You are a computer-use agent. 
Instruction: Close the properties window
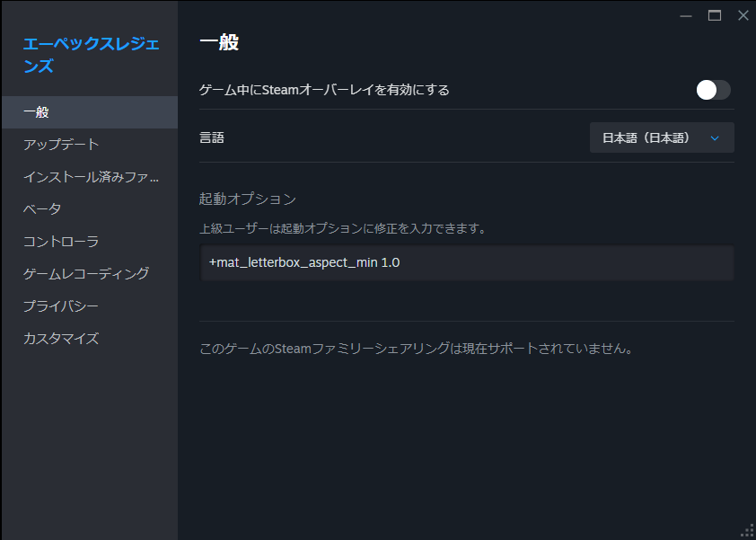[743, 15]
